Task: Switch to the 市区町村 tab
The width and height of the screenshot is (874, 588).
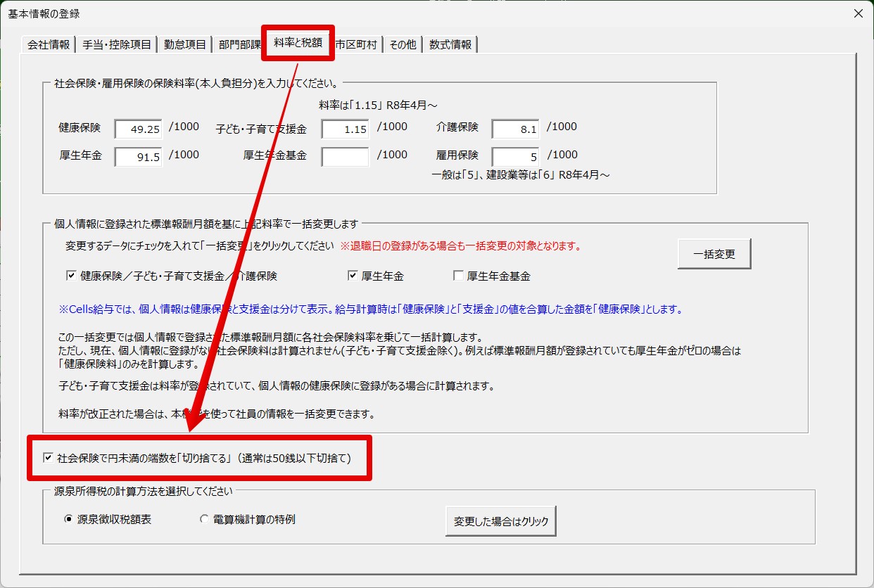Action: pyautogui.click(x=356, y=44)
